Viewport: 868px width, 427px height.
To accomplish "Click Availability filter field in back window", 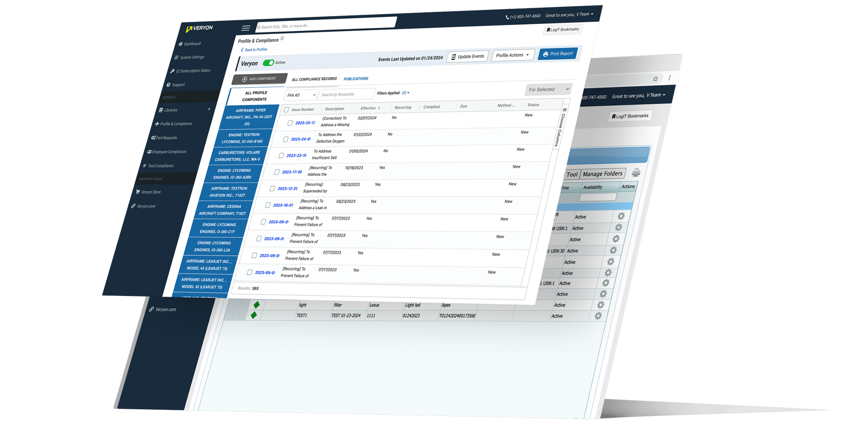I will [598, 197].
